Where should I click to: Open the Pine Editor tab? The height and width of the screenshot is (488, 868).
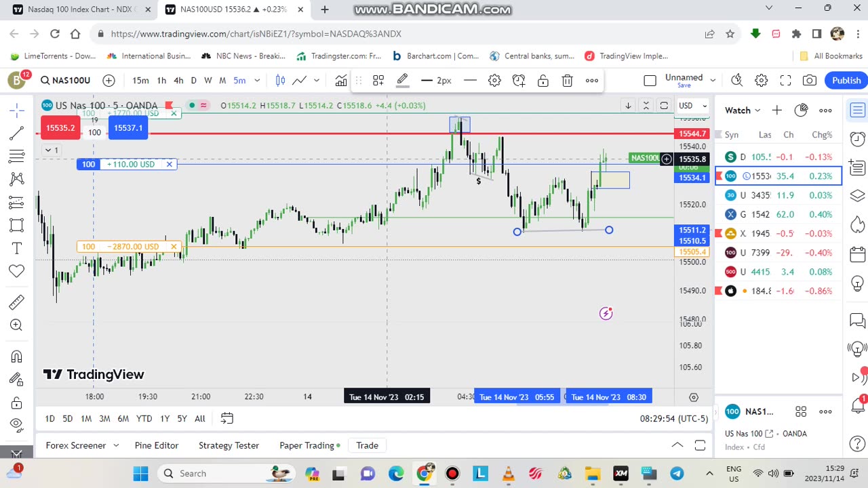pos(157,445)
